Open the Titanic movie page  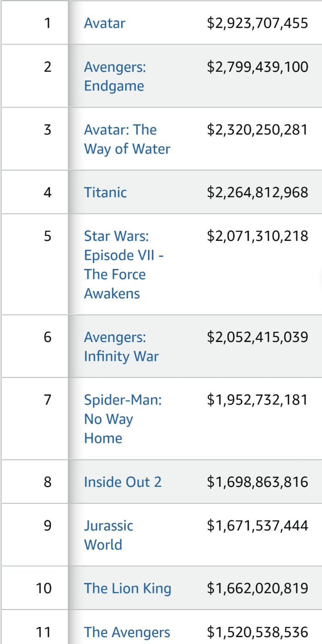pos(105,192)
